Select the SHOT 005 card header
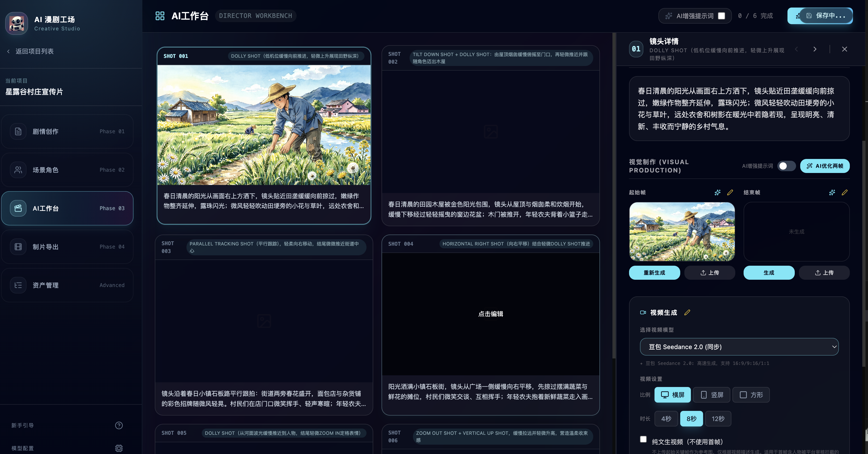 (x=264, y=433)
